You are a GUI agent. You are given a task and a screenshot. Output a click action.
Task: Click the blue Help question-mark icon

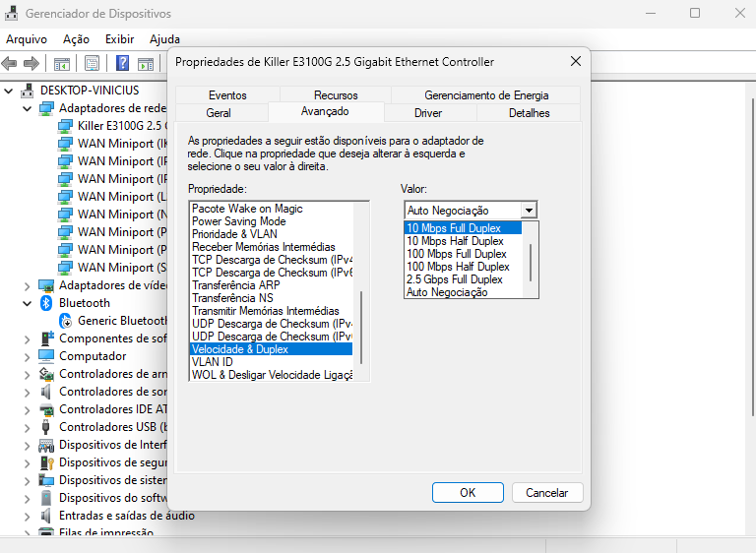[122, 63]
